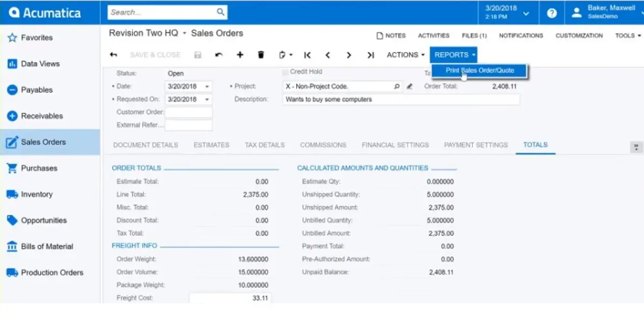The width and height of the screenshot is (644, 322).
Task: Open Files (1) attachments
Action: pyautogui.click(x=474, y=36)
